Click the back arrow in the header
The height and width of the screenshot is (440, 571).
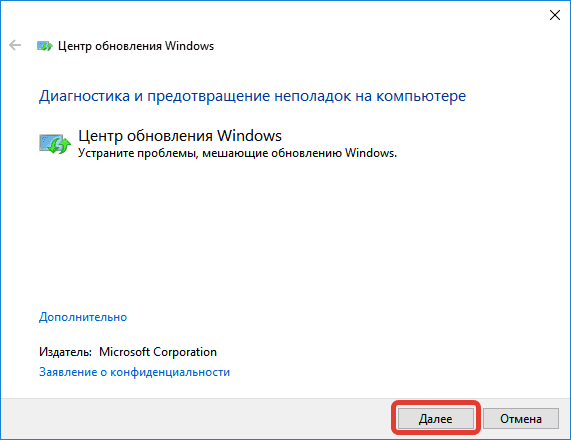pyautogui.click(x=15, y=46)
